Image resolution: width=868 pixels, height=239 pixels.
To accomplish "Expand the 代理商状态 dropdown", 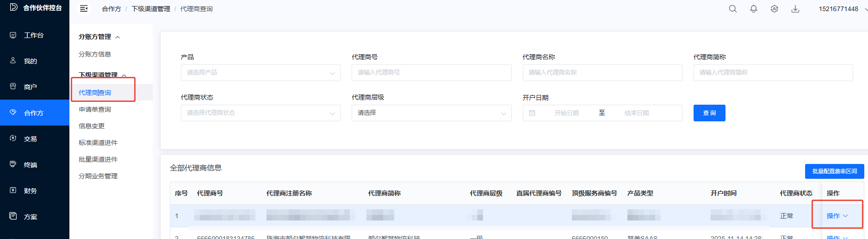I will 260,113.
